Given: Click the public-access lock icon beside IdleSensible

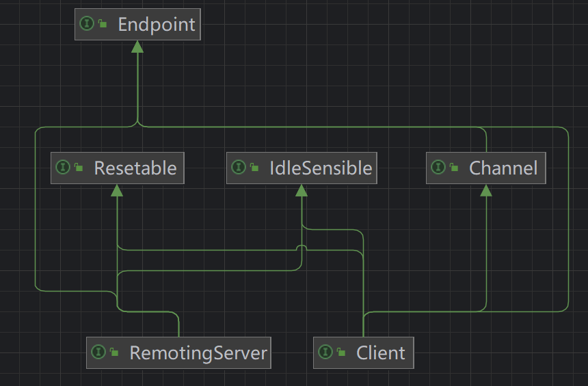Looking at the screenshot, I should click(254, 168).
